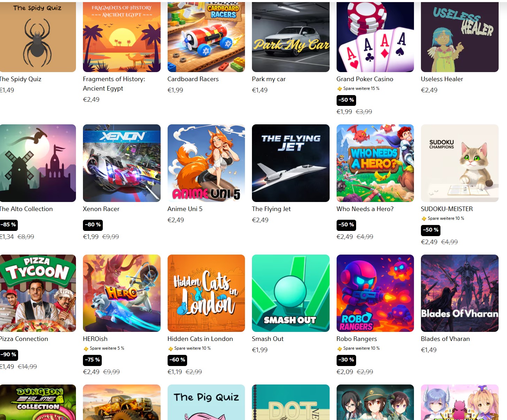The width and height of the screenshot is (507, 420).
Task: Open The Pig Quiz thumbnail
Action: click(206, 402)
